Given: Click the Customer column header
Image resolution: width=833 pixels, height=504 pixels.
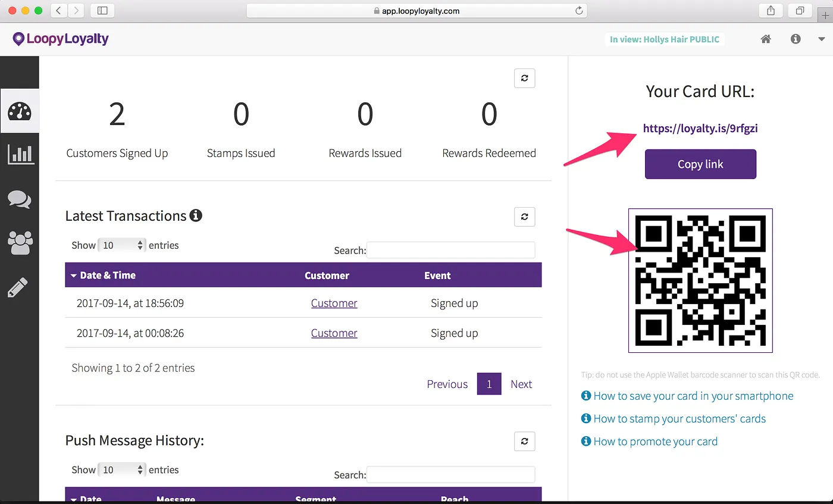Looking at the screenshot, I should (x=327, y=276).
